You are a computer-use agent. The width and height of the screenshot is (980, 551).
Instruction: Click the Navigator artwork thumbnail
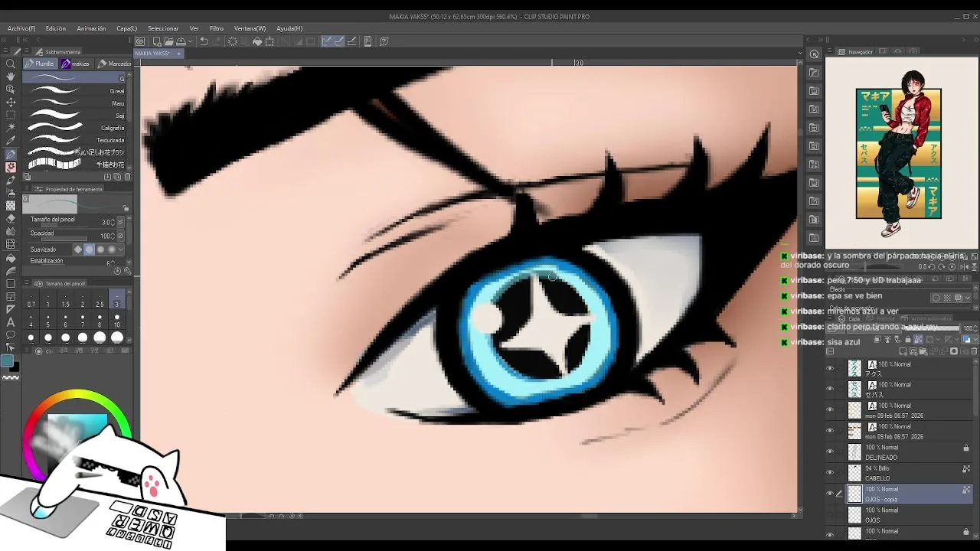(898, 153)
